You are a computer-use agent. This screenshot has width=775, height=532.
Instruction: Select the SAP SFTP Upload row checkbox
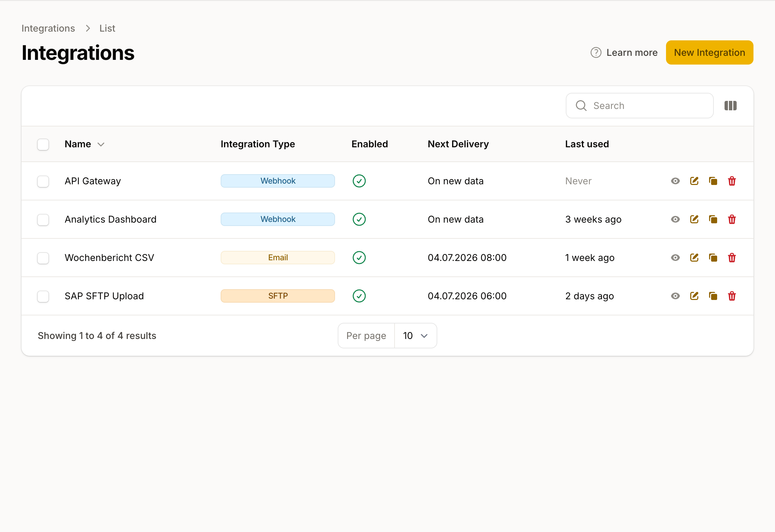[x=43, y=297]
